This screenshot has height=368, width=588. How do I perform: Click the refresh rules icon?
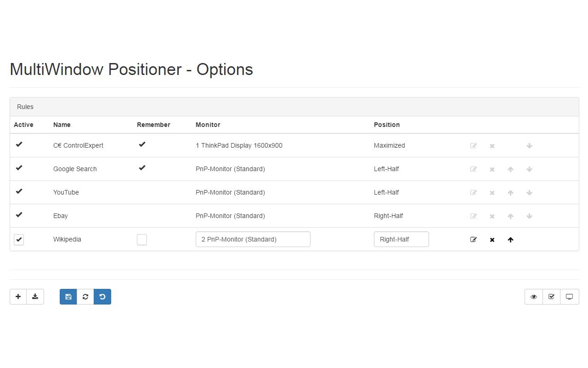85,297
